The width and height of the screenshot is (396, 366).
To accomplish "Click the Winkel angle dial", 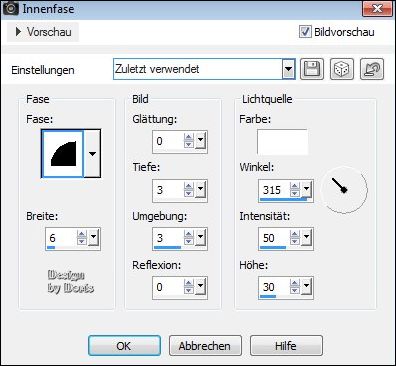I will [344, 189].
